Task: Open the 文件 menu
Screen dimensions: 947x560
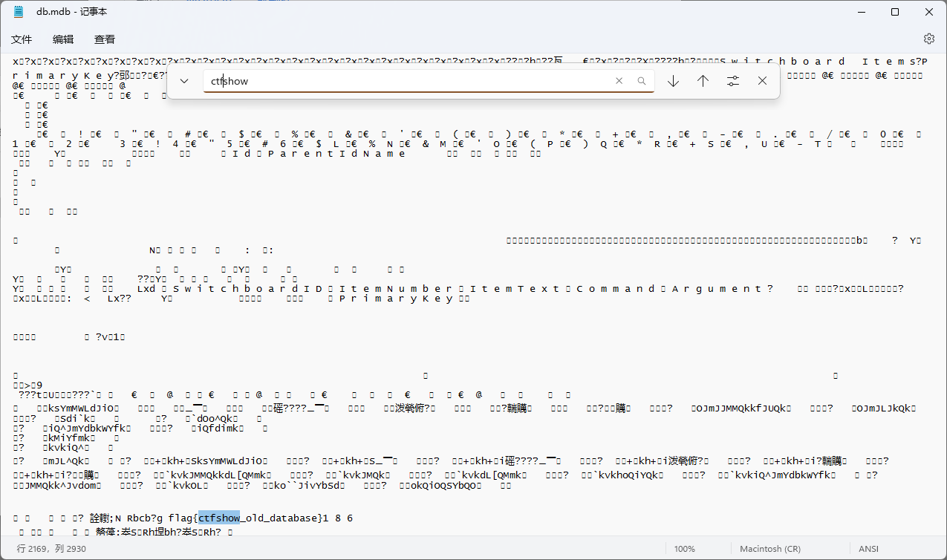Action: pos(22,39)
